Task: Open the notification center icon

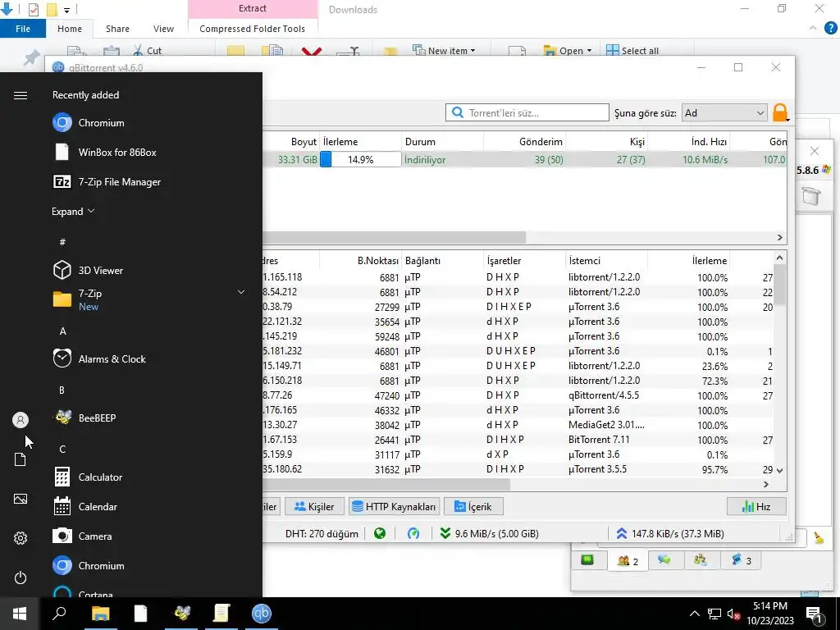Action: pos(815,614)
